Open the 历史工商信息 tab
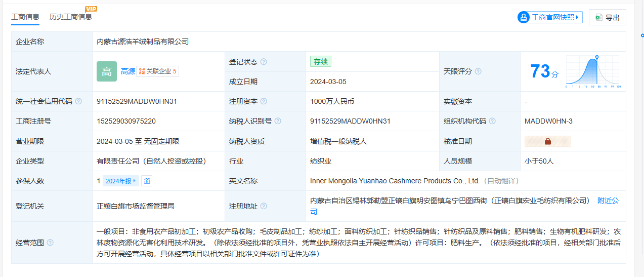644x277 pixels. click(x=71, y=17)
